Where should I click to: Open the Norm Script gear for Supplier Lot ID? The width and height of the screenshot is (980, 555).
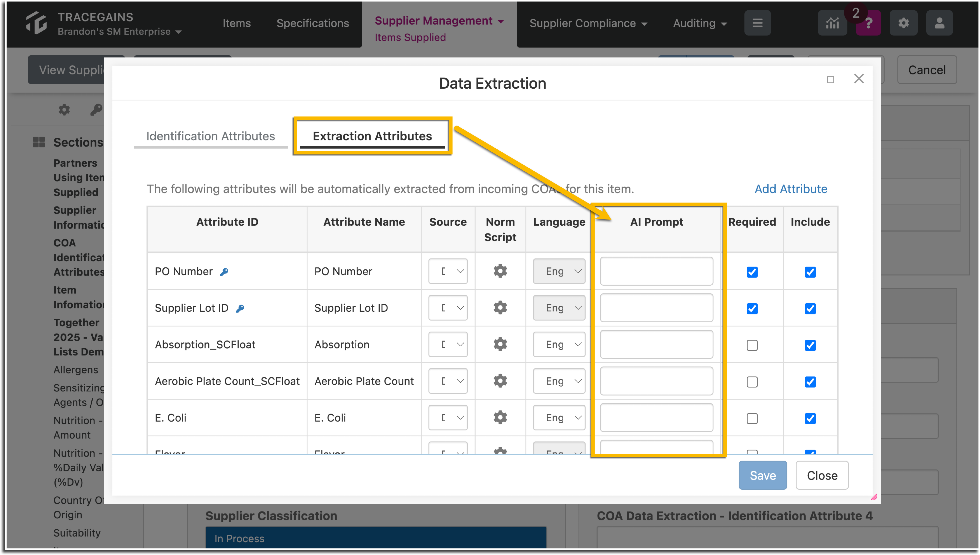500,308
